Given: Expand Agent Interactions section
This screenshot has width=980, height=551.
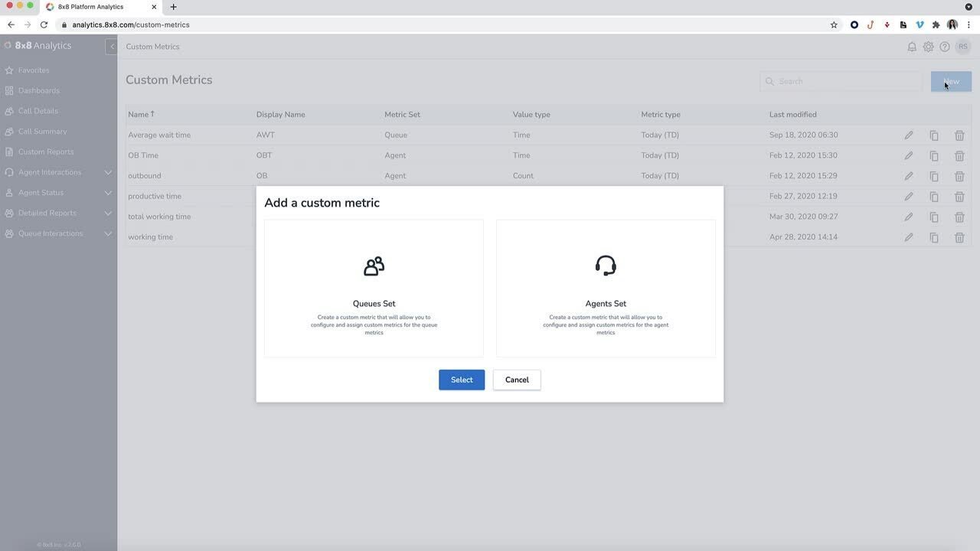Looking at the screenshot, I should [58, 172].
